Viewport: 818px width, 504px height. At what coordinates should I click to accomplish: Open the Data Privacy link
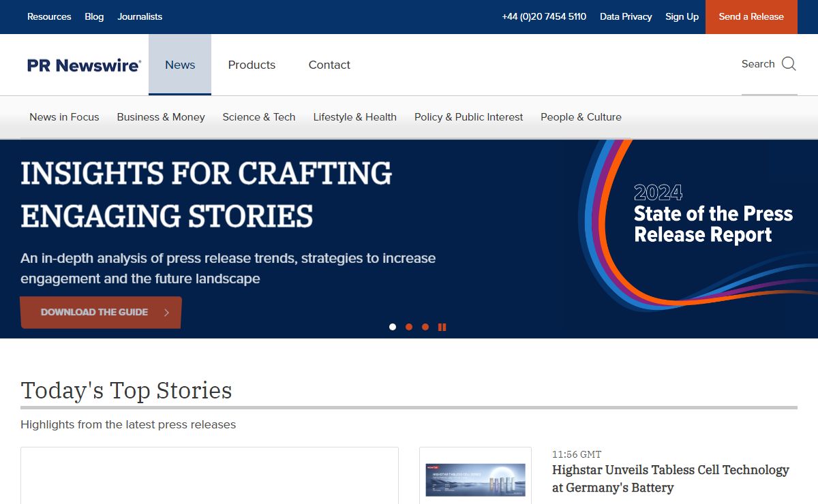pyautogui.click(x=626, y=17)
